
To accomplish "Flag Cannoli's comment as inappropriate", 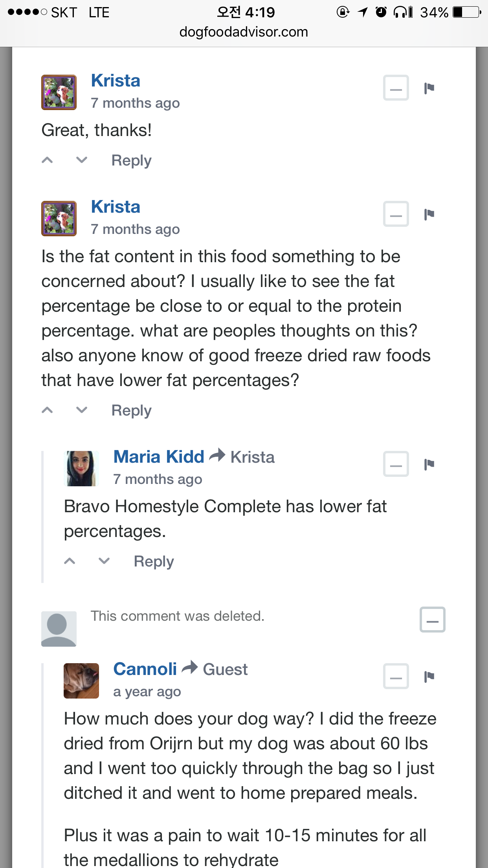I will (429, 677).
